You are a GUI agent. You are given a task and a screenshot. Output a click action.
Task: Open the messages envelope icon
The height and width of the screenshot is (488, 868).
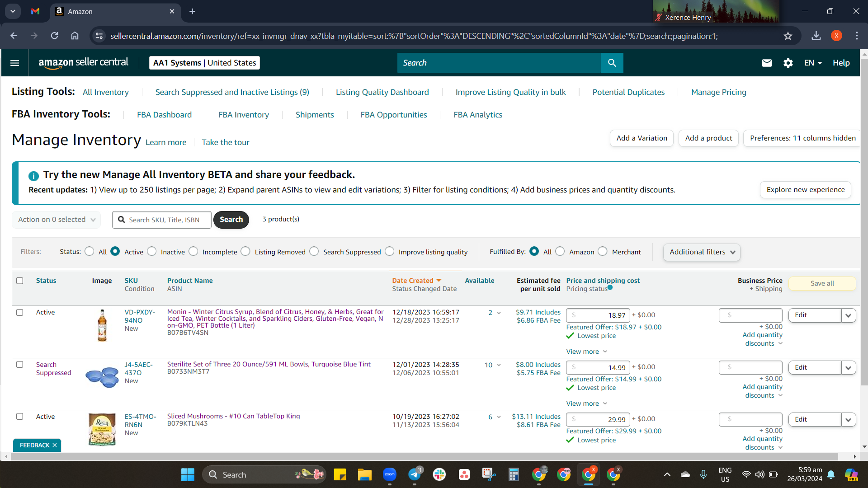(767, 63)
